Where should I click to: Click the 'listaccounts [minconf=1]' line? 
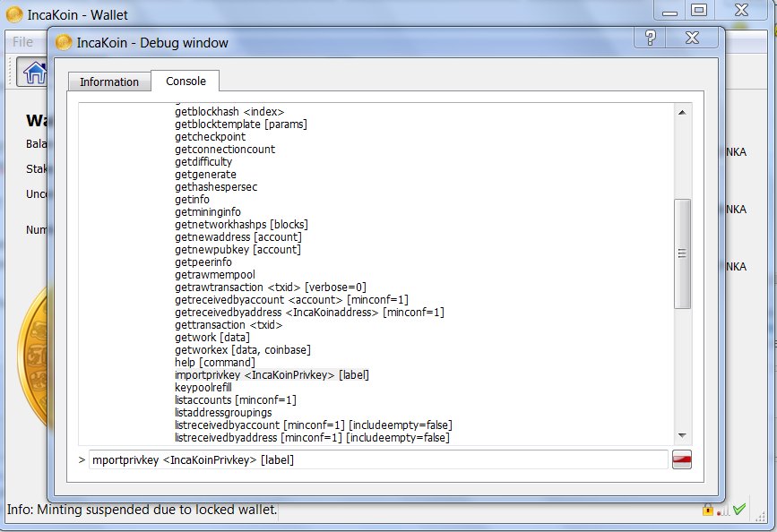(236, 400)
